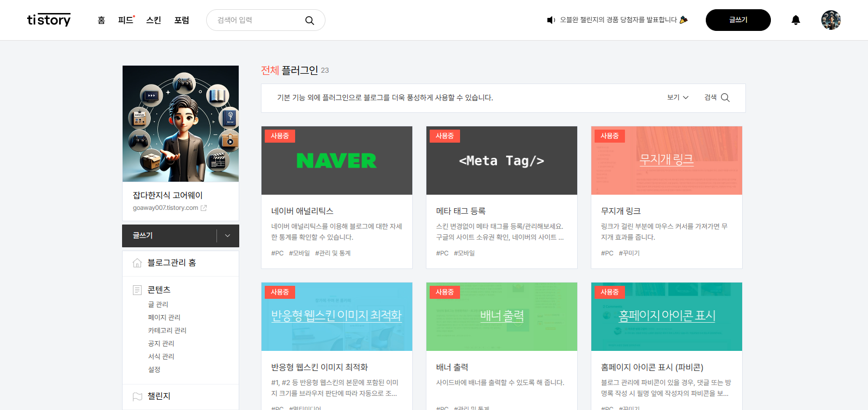Click the 메타 태그 등록 card title
The height and width of the screenshot is (410, 868).
(461, 211)
